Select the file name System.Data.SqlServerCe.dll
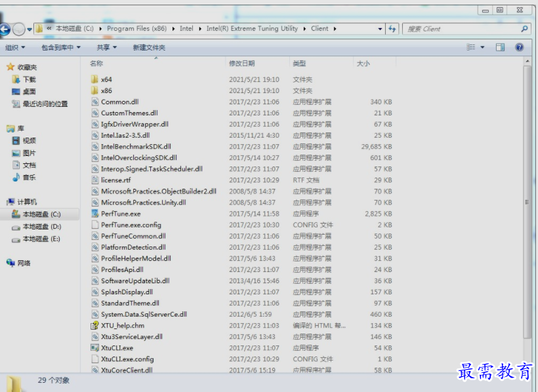538x392 pixels. 144,314
